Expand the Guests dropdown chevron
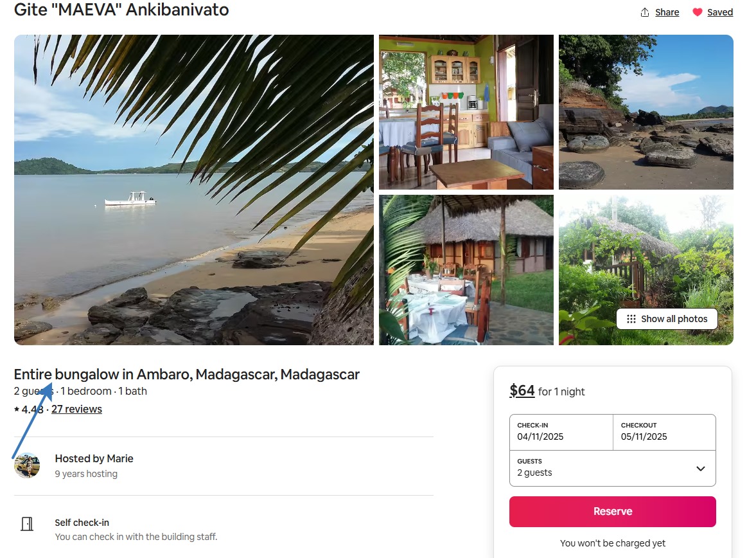The height and width of the screenshot is (558, 756). tap(701, 468)
